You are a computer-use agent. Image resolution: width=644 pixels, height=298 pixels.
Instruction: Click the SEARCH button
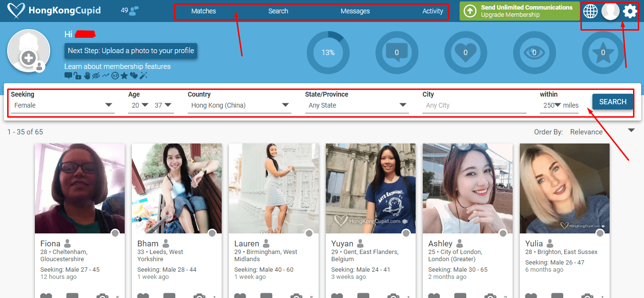tap(613, 102)
